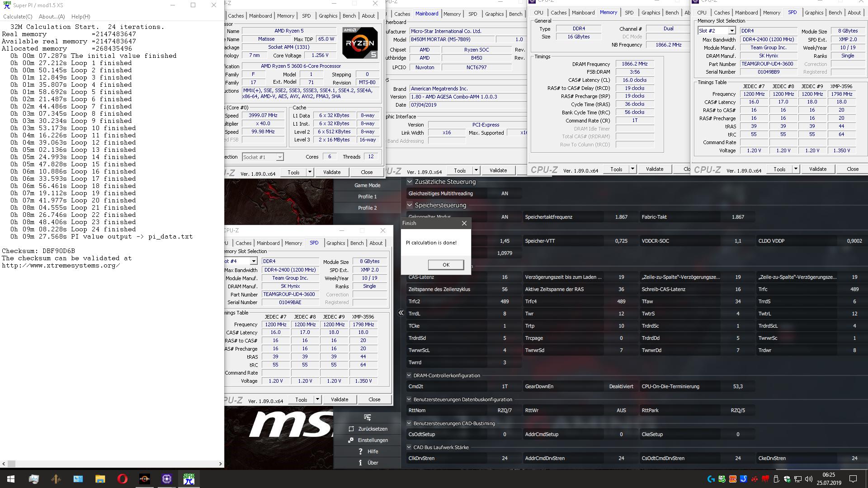
Task: Open Über about in Ryzen Master
Action: (x=368, y=463)
